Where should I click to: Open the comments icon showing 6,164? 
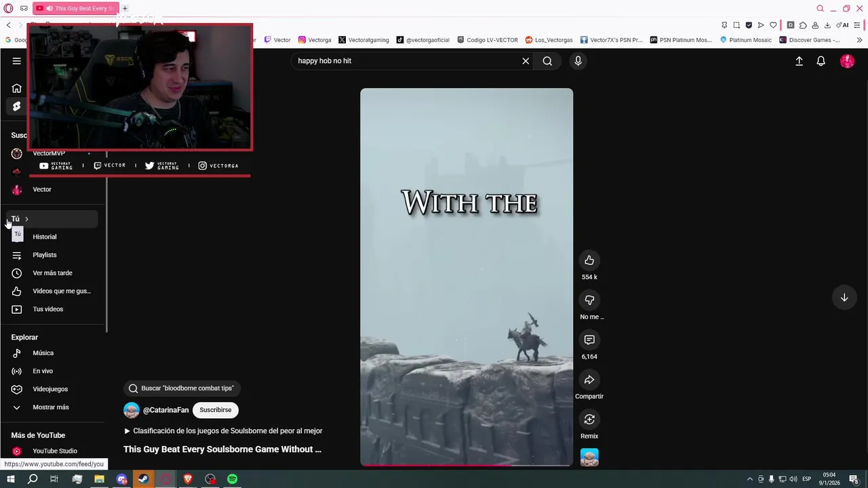coord(589,340)
